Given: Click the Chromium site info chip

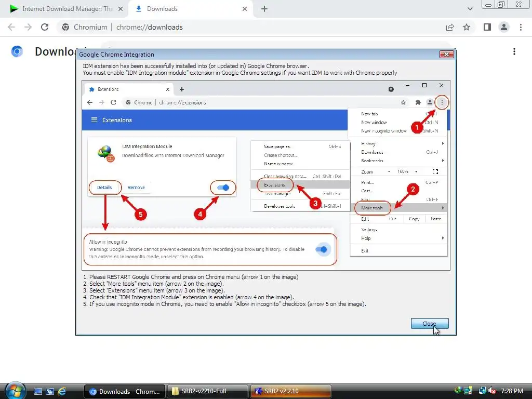Looking at the screenshot, I should pos(85,27).
